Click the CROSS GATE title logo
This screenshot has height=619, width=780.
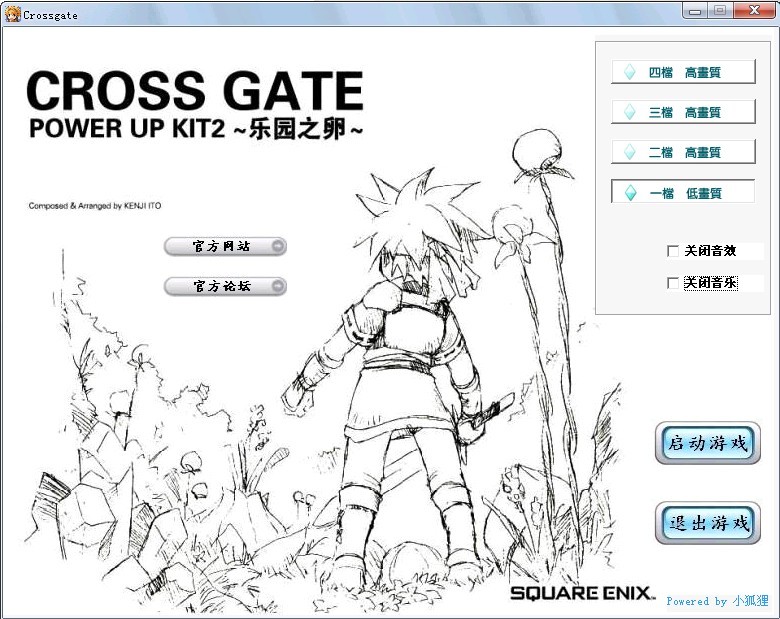195,91
